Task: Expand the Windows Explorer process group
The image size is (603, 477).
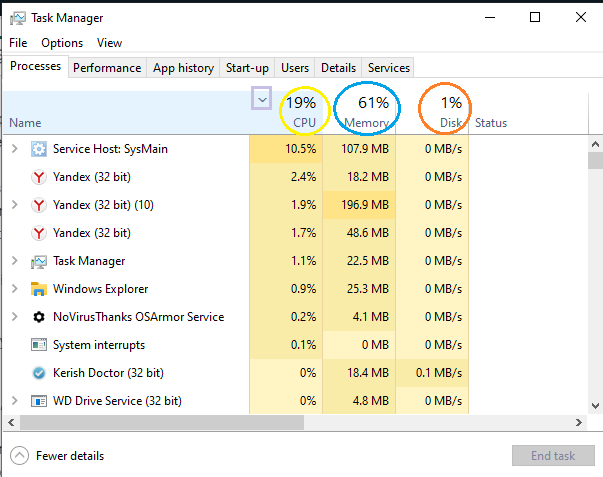Action: coord(14,289)
